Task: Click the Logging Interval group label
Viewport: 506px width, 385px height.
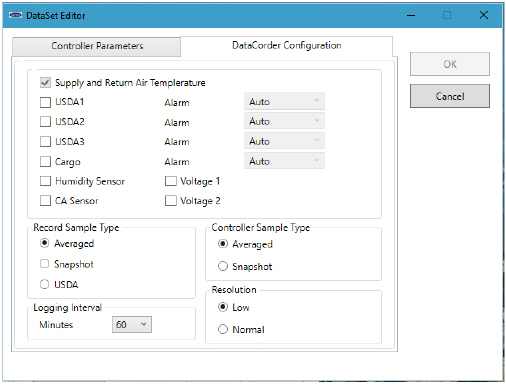Action: pyautogui.click(x=67, y=308)
